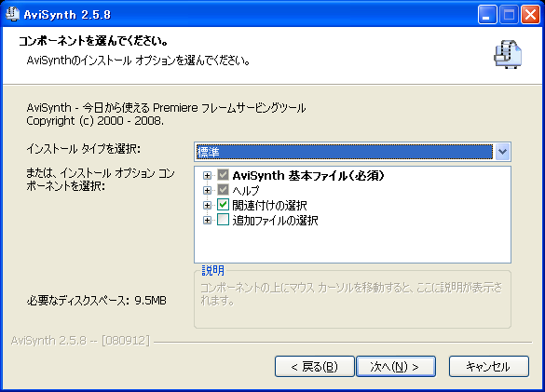Toggle the AviSynth 基本ファイル(必須) checkbox

coord(223,175)
